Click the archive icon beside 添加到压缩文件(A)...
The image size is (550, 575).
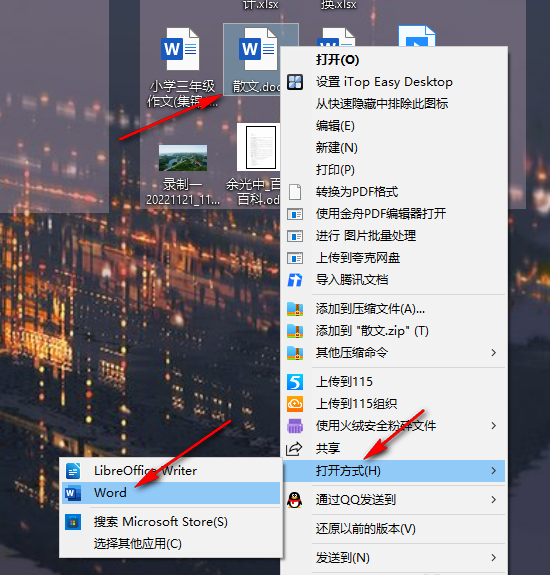(295, 309)
